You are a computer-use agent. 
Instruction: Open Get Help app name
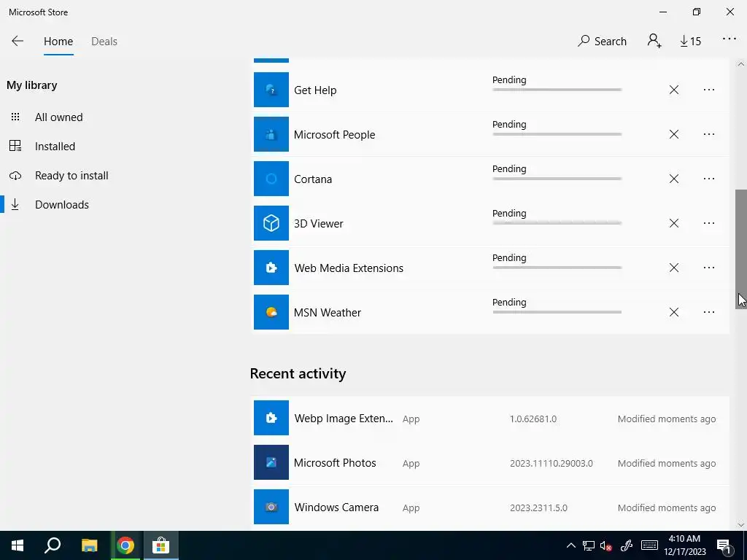[315, 90]
